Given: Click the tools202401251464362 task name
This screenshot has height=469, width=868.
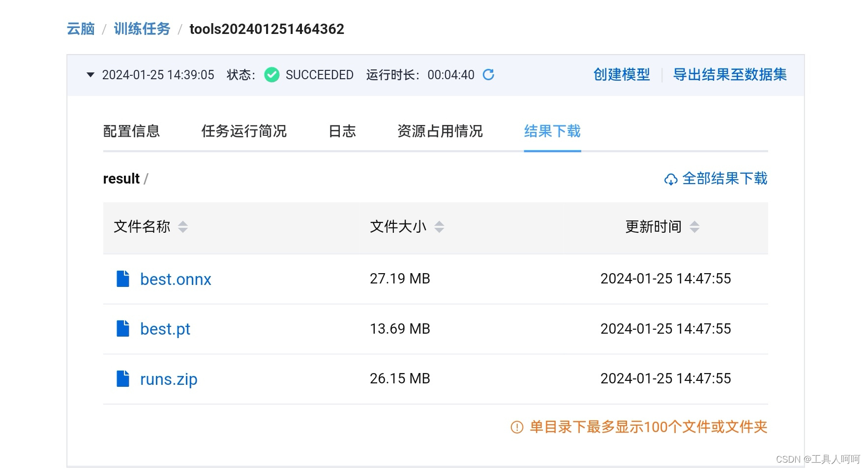Looking at the screenshot, I should (x=267, y=29).
